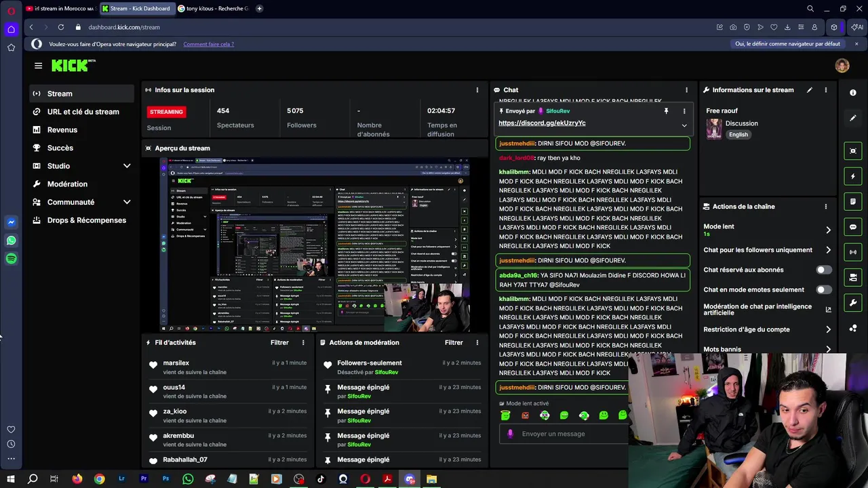Open Drops & Récompenses in sidebar
Image resolution: width=868 pixels, height=488 pixels.
coord(81,220)
